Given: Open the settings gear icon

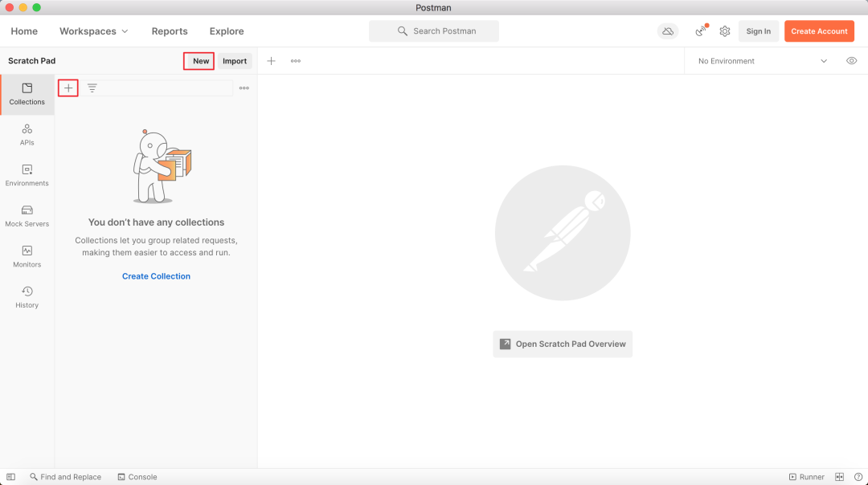Looking at the screenshot, I should click(725, 31).
